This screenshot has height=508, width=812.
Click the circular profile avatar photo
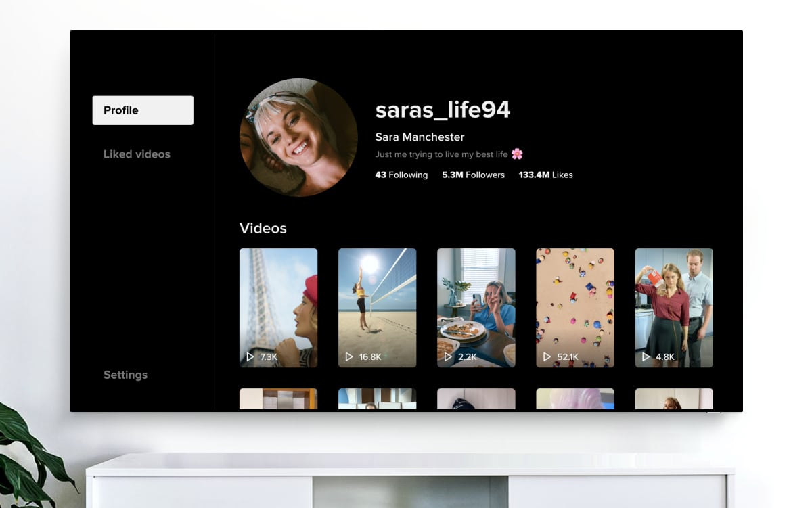tap(298, 137)
